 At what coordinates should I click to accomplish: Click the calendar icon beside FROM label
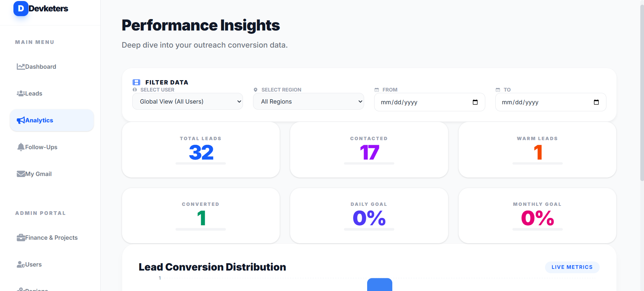tap(377, 90)
